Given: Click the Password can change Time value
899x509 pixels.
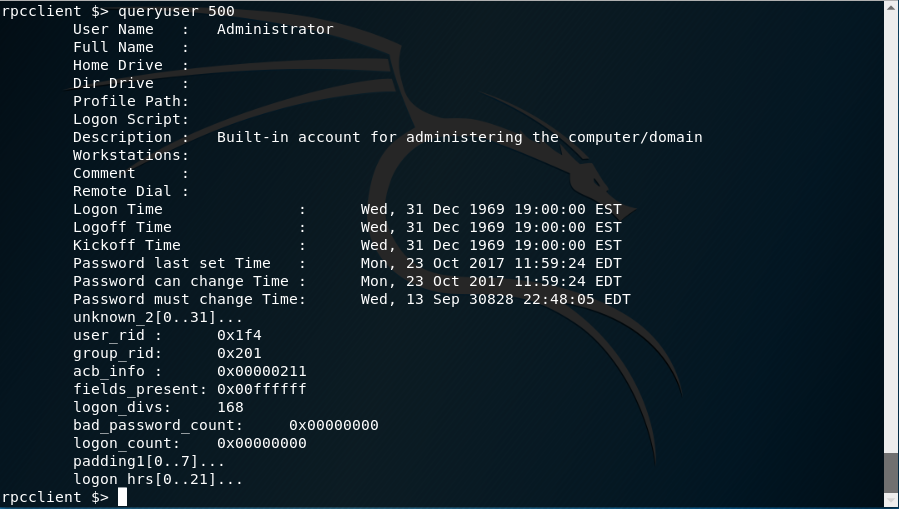Looking at the screenshot, I should click(491, 281).
